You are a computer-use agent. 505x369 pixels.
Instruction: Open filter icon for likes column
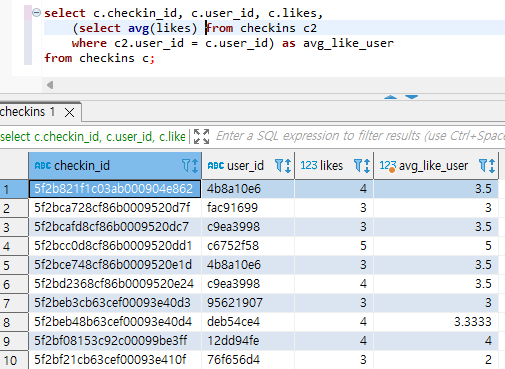358,165
